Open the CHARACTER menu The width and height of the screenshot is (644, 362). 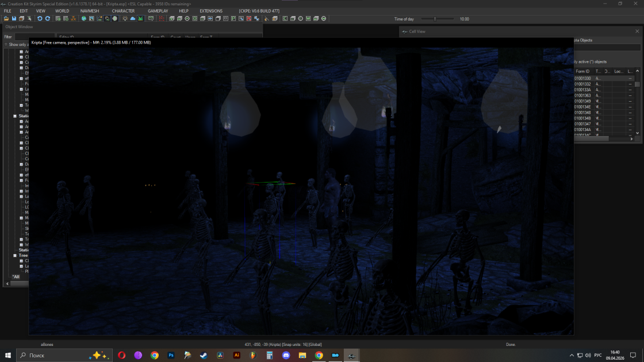pyautogui.click(x=123, y=11)
